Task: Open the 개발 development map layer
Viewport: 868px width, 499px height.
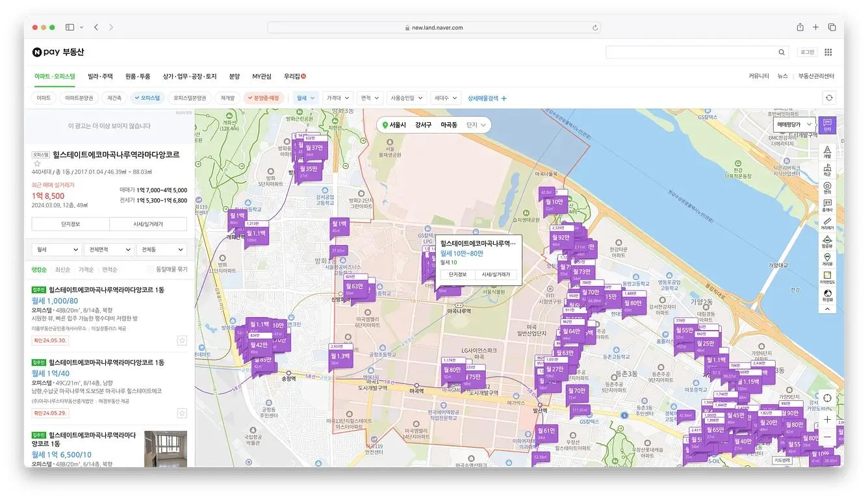Action: point(827,152)
